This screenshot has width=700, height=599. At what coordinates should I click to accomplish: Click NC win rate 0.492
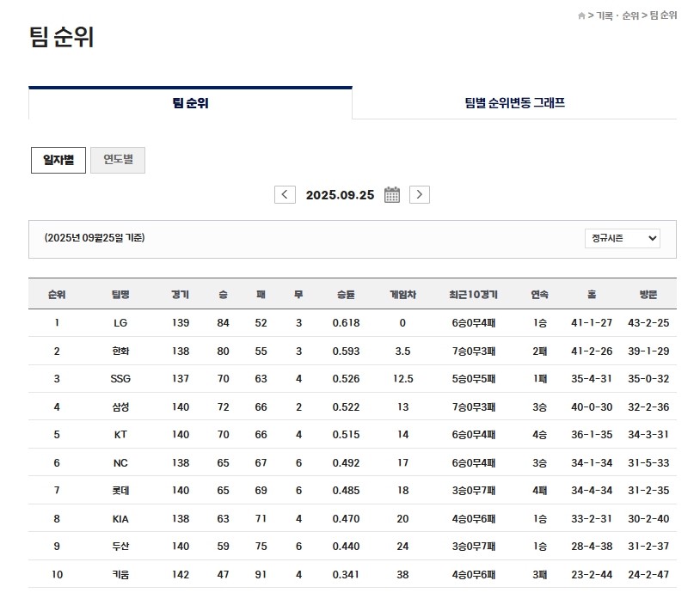pyautogui.click(x=346, y=463)
